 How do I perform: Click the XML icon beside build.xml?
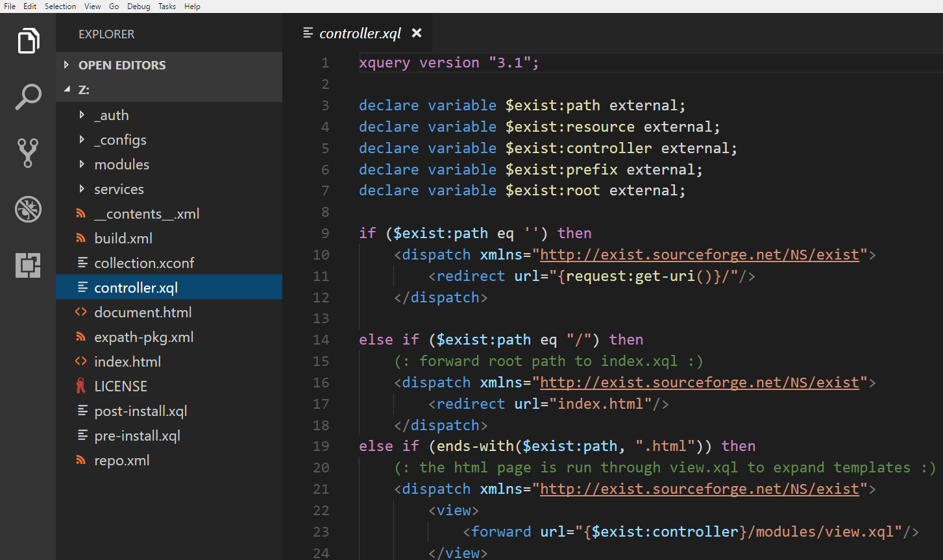(81, 238)
